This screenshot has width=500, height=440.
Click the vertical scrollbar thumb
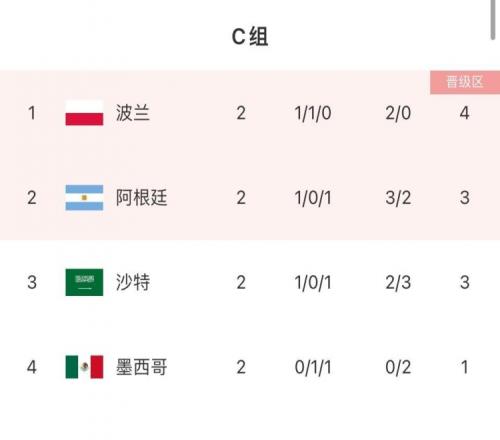click(493, 19)
